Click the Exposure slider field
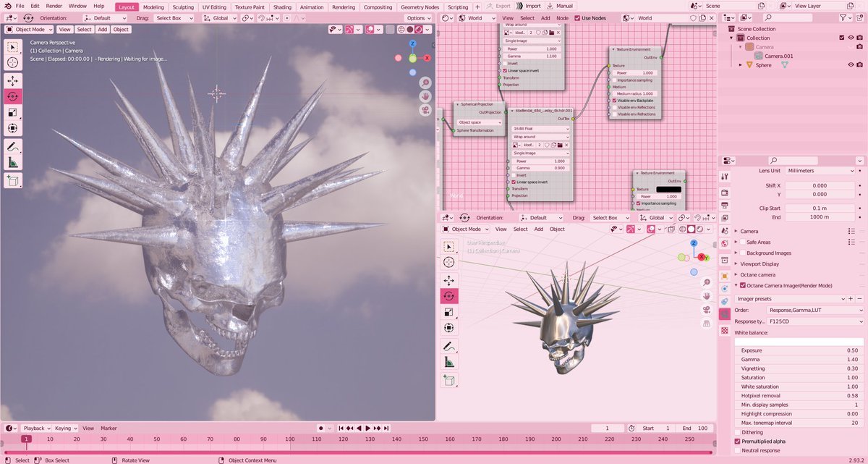 (799, 350)
